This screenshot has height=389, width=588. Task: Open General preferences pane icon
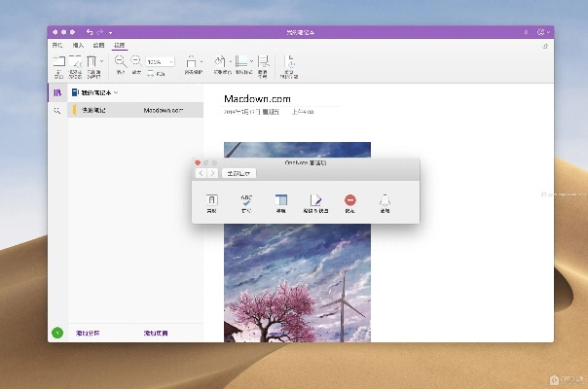211,201
